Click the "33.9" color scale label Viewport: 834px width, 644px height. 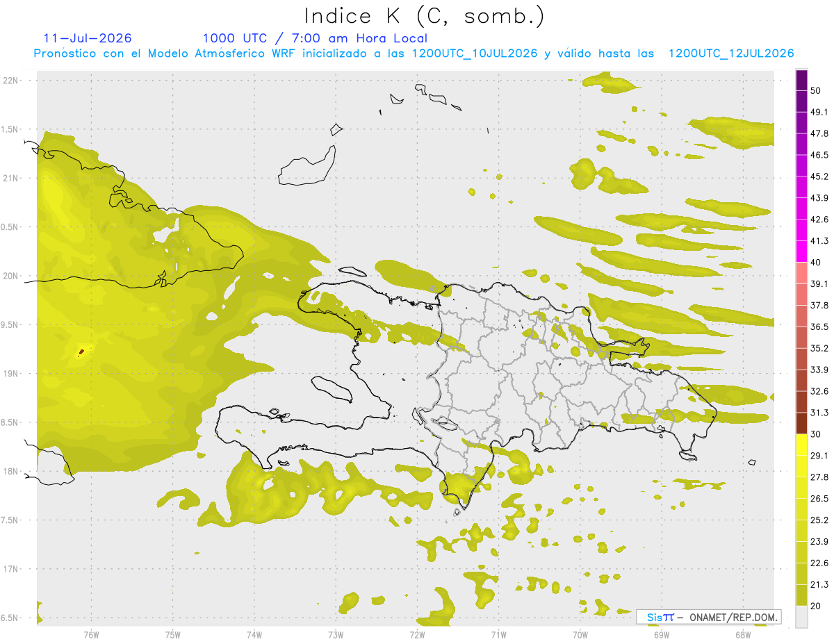click(819, 370)
